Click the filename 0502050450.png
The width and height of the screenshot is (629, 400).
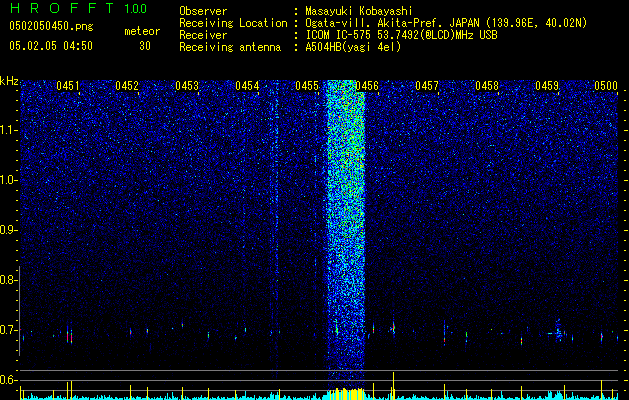51,26
